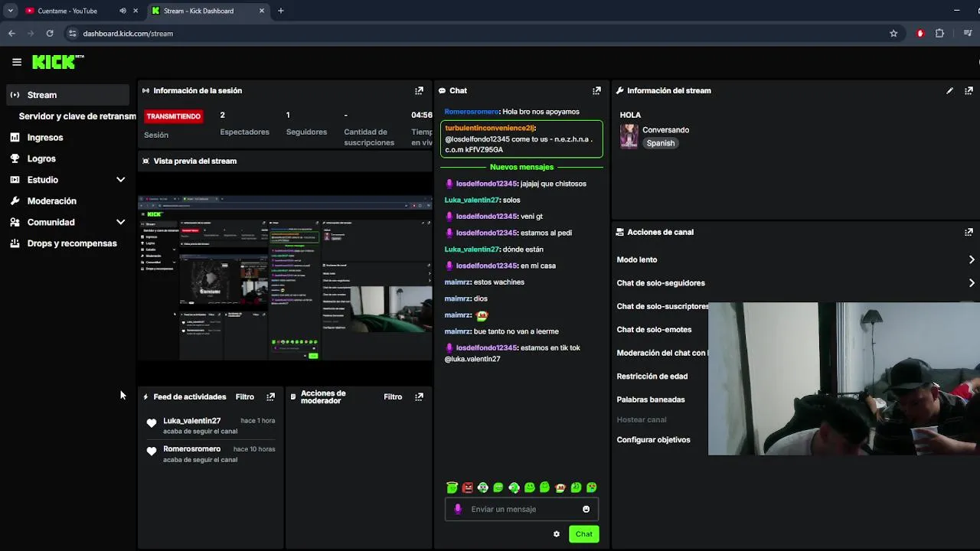980x551 pixels.
Task: Reload the page
Action: 50,34
